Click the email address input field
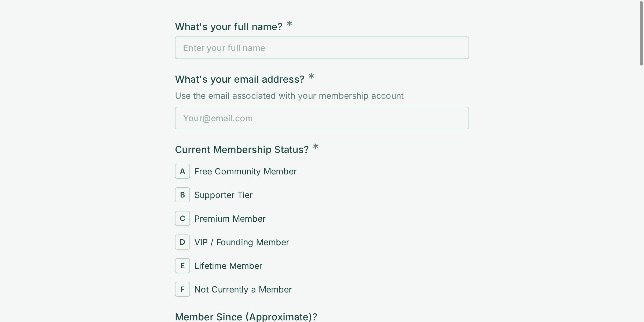644x322 pixels. point(321,118)
